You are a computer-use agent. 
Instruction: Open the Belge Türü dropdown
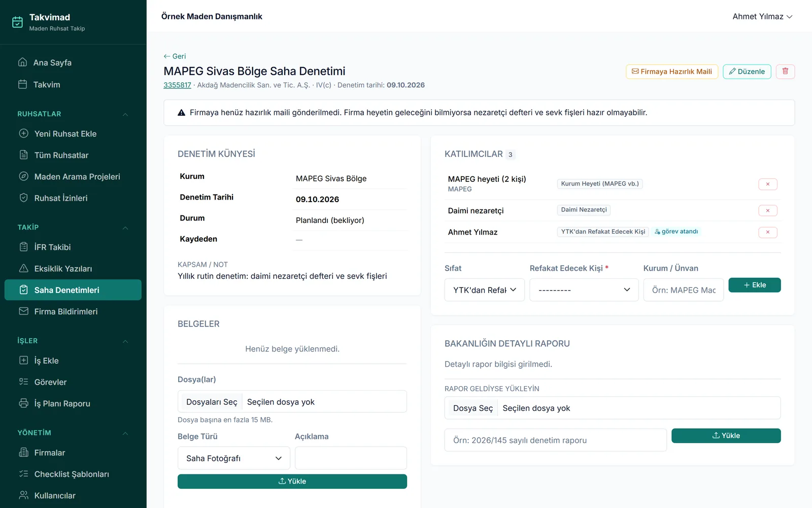click(234, 458)
